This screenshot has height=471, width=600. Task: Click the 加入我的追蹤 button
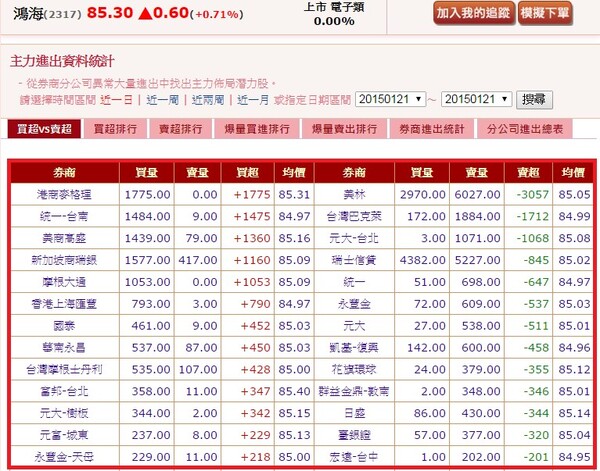473,13
